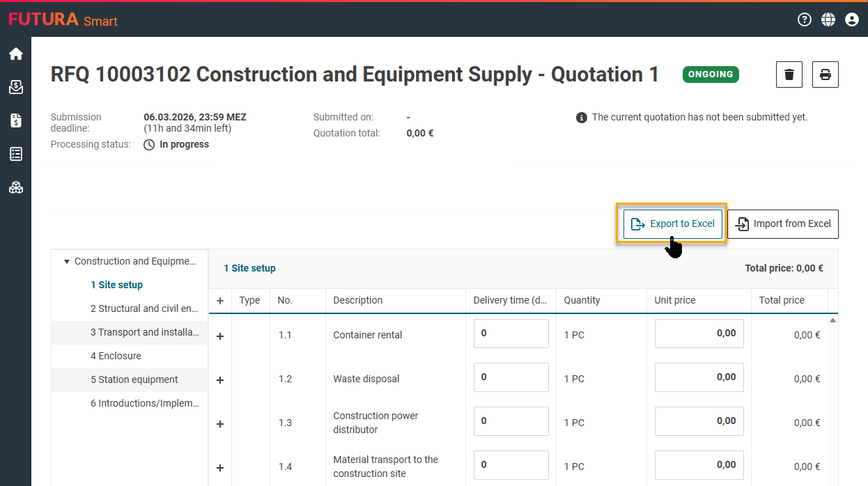Open the language globe icon
Image resolution: width=868 pixels, height=486 pixels.
pos(828,19)
